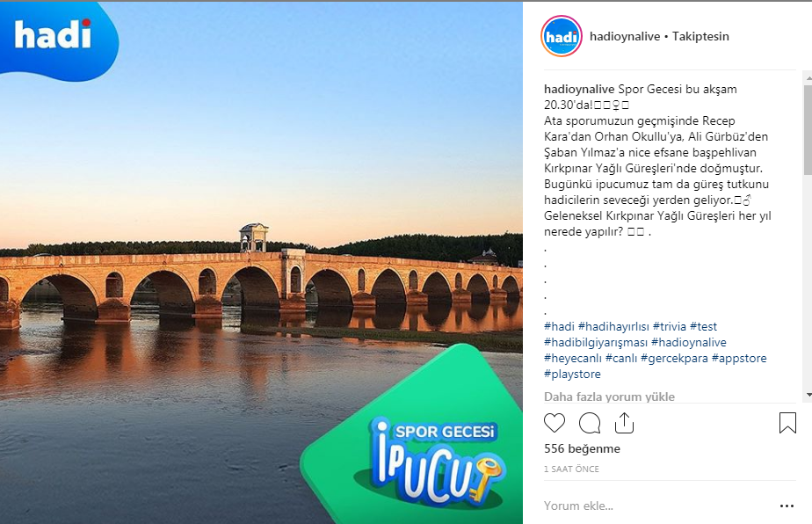Share the post using the share arrow icon

click(624, 423)
